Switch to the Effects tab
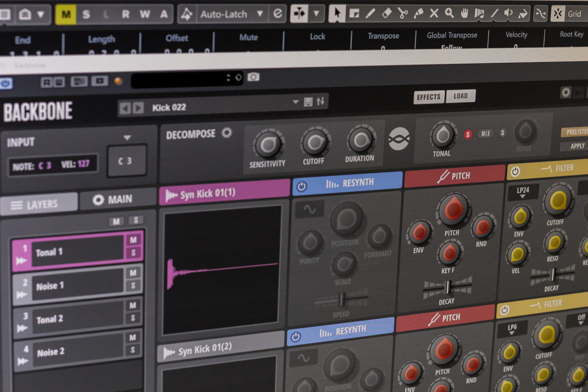588x392 pixels. (x=429, y=97)
